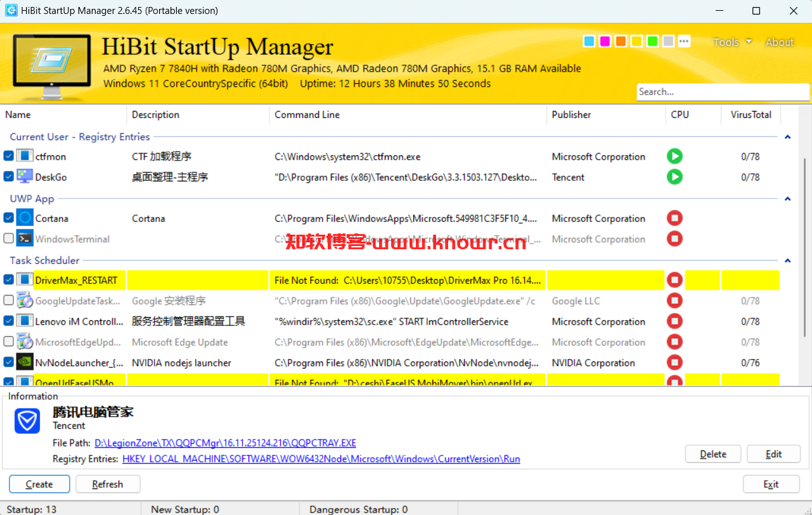Select the orange theme color swatch
Image resolution: width=812 pixels, height=515 pixels.
pyautogui.click(x=621, y=41)
